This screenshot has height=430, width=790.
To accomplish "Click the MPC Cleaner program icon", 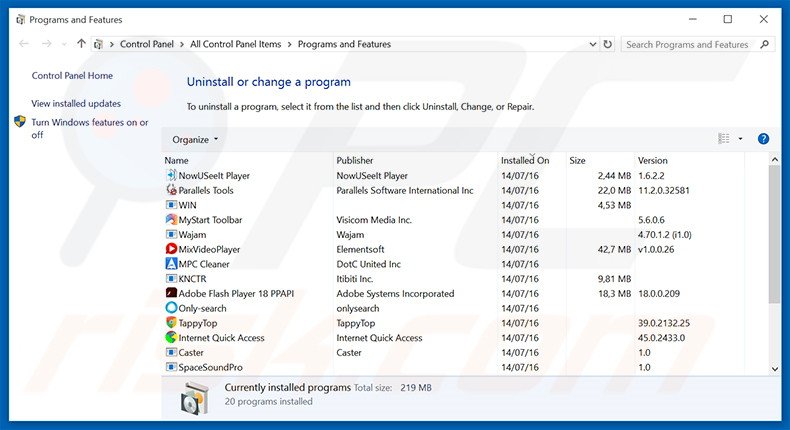I will 171,264.
